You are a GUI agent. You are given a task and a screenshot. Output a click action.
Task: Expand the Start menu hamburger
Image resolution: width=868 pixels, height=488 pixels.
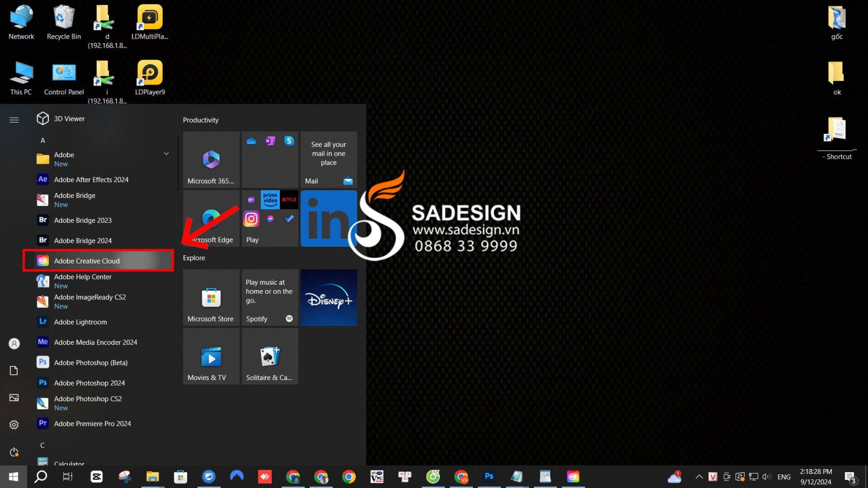[x=14, y=120]
